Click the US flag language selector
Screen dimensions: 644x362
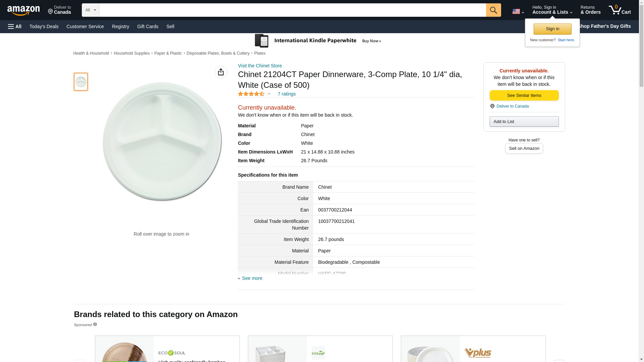518,11
